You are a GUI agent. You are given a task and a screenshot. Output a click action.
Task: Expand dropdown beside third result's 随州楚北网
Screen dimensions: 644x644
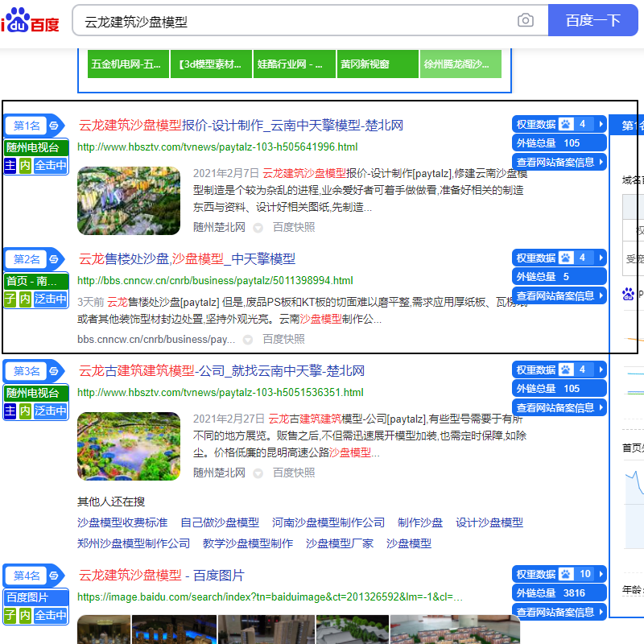pyautogui.click(x=258, y=473)
